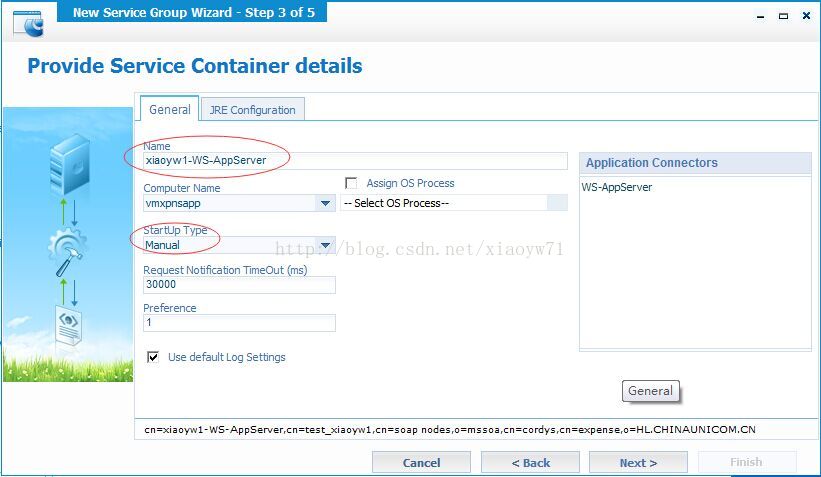Open the JRE Configuration tab
The height and width of the screenshot is (477, 821).
click(252, 109)
